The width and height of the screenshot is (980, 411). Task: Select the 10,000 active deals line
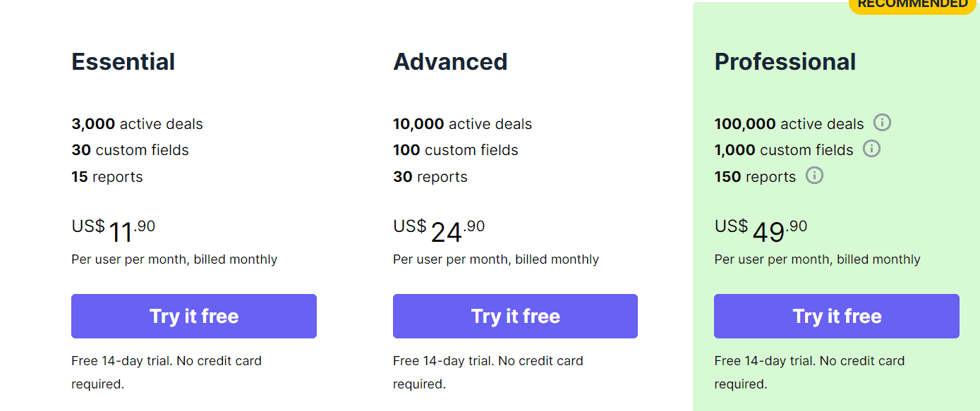462,124
